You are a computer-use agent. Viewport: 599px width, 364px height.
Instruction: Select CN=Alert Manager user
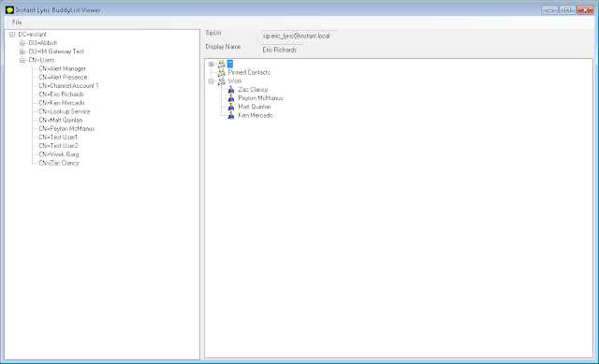pyautogui.click(x=63, y=68)
